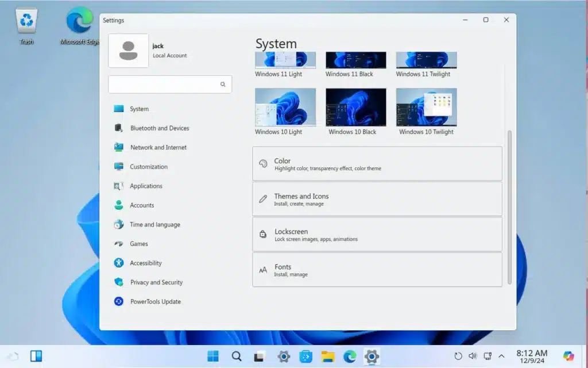Click the display network tray icon
The image size is (588, 368).
coord(487,356)
